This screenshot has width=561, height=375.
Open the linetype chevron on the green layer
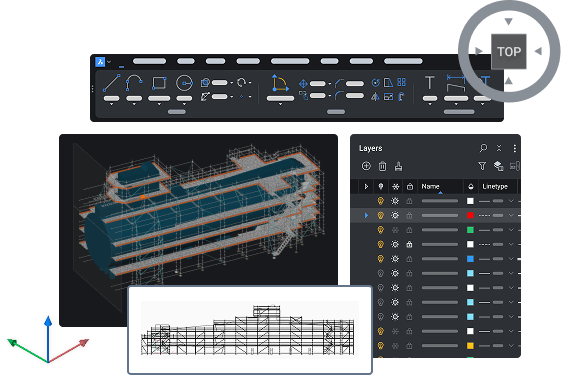511,230
